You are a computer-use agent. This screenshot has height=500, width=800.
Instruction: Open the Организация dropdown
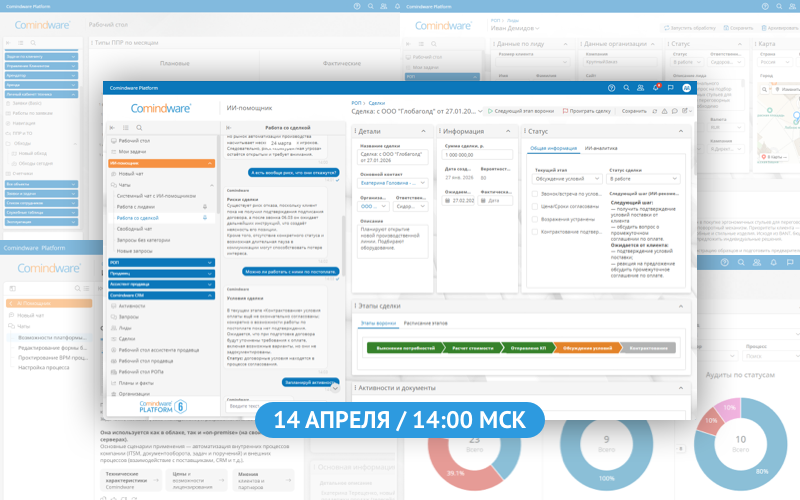[374, 206]
